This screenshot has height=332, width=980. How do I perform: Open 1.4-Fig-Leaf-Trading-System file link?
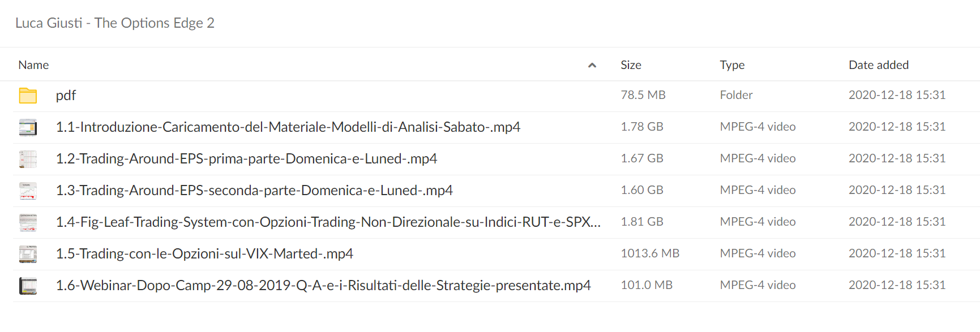328,222
